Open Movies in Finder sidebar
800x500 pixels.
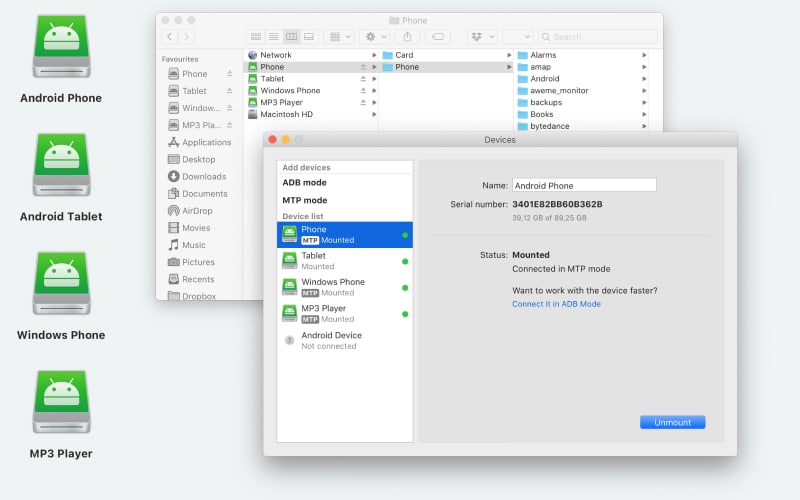(189, 228)
